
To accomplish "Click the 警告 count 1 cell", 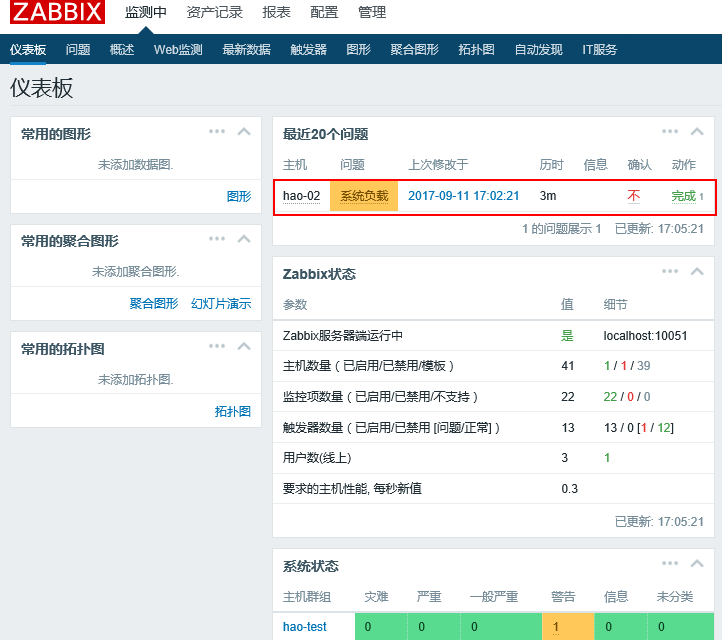I will [x=568, y=627].
